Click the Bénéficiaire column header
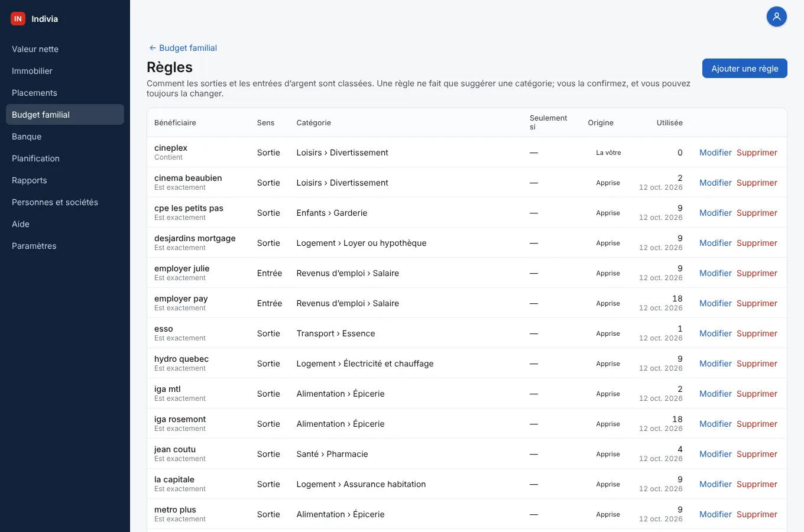Viewport: 804px width, 532px height. point(175,123)
